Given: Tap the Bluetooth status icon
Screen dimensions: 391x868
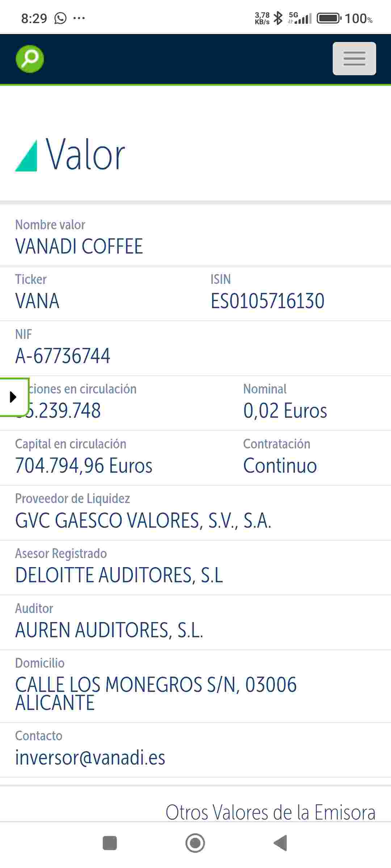Looking at the screenshot, I should point(278,18).
